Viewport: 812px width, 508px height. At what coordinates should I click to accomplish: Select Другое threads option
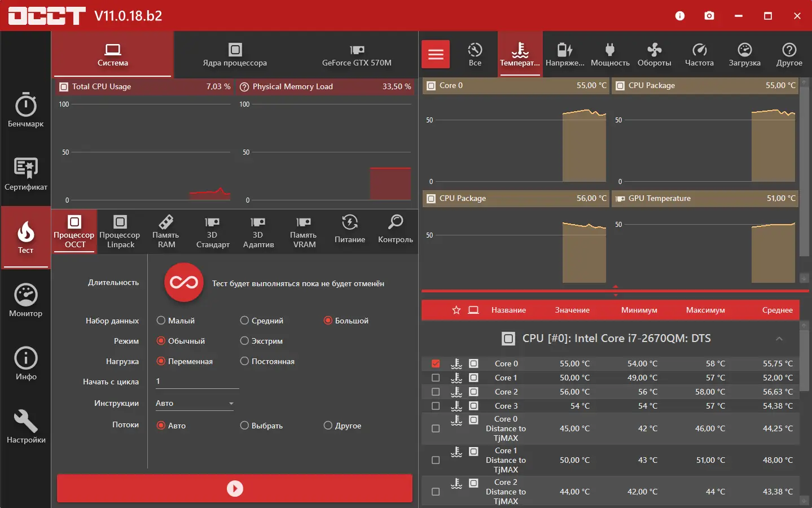[x=343, y=426]
